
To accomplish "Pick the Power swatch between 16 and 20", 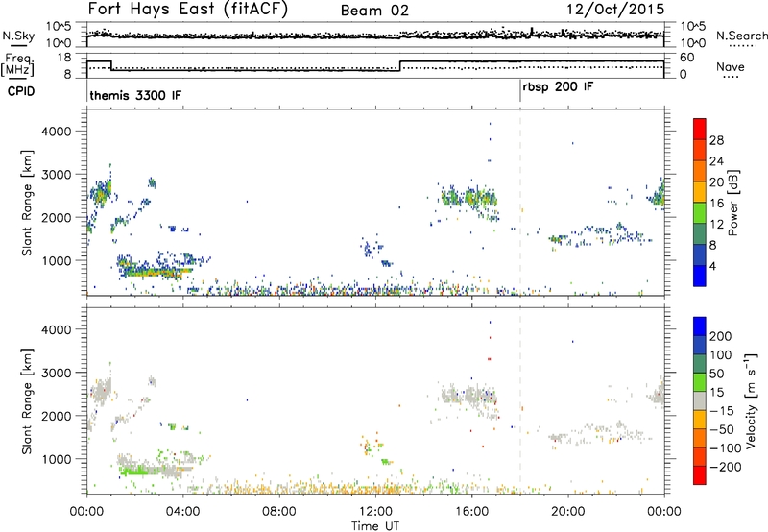I will [x=700, y=191].
